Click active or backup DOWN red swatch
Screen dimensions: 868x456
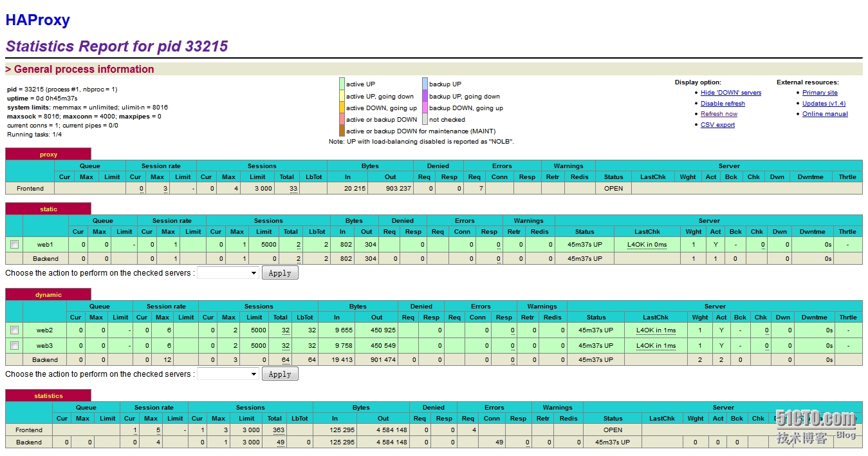point(342,119)
